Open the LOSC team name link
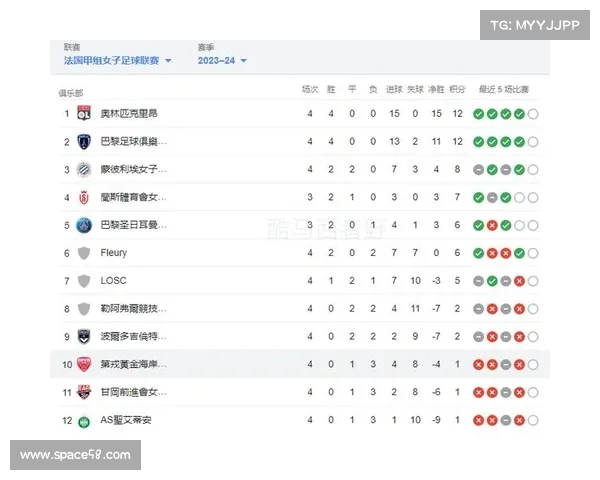This screenshot has width=600, height=480. 113,281
